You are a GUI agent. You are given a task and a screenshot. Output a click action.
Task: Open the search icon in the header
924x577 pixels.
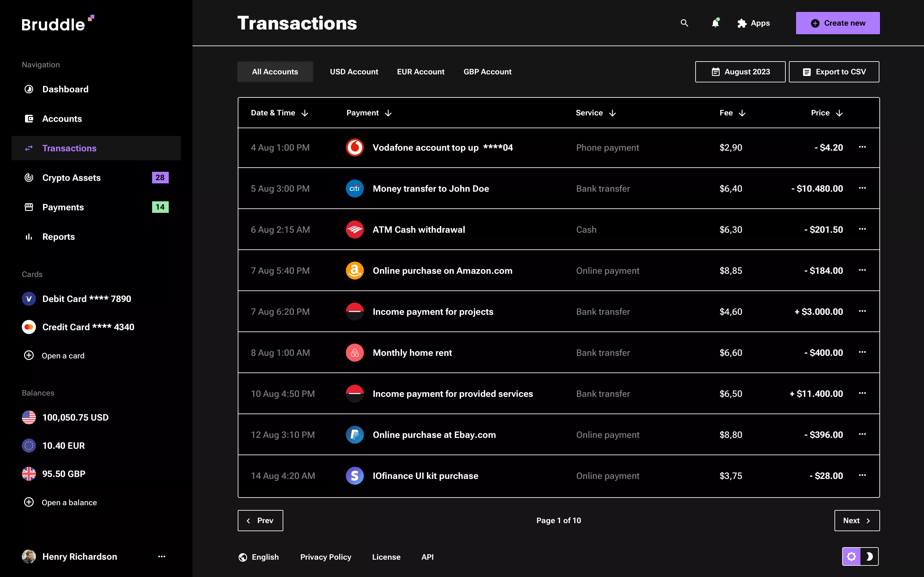pos(684,23)
